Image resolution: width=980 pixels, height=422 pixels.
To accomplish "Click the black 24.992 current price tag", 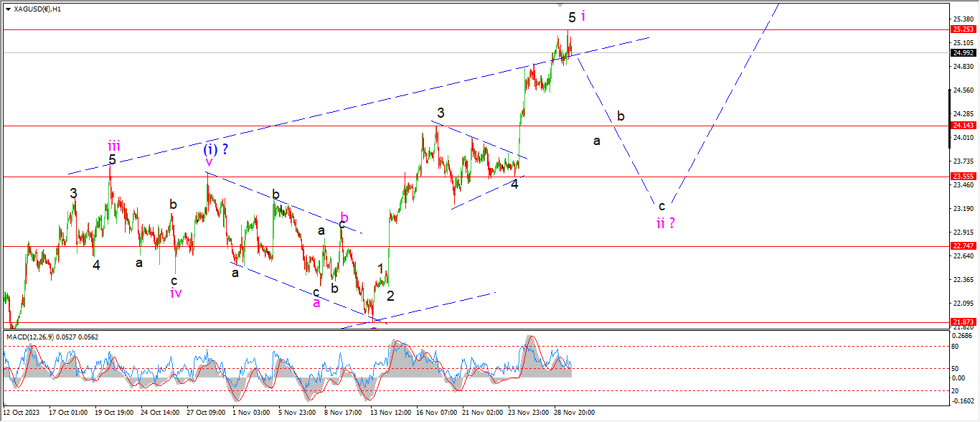I will (962, 52).
